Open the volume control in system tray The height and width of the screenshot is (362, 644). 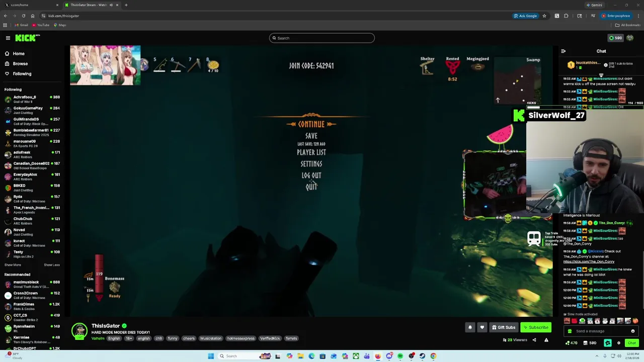click(x=620, y=356)
